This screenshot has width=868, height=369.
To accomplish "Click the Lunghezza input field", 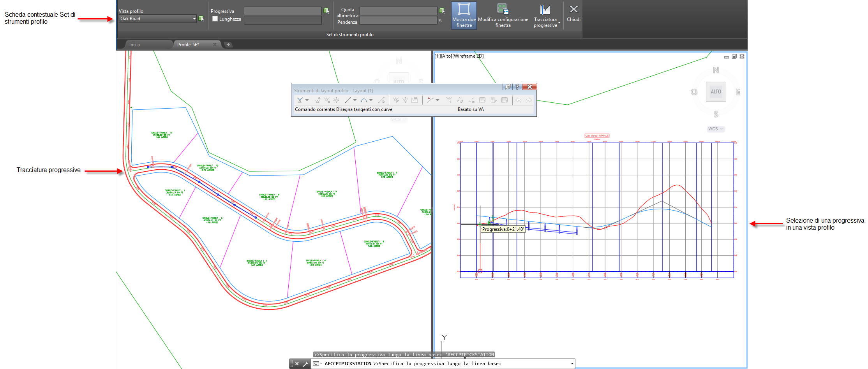I will click(282, 20).
